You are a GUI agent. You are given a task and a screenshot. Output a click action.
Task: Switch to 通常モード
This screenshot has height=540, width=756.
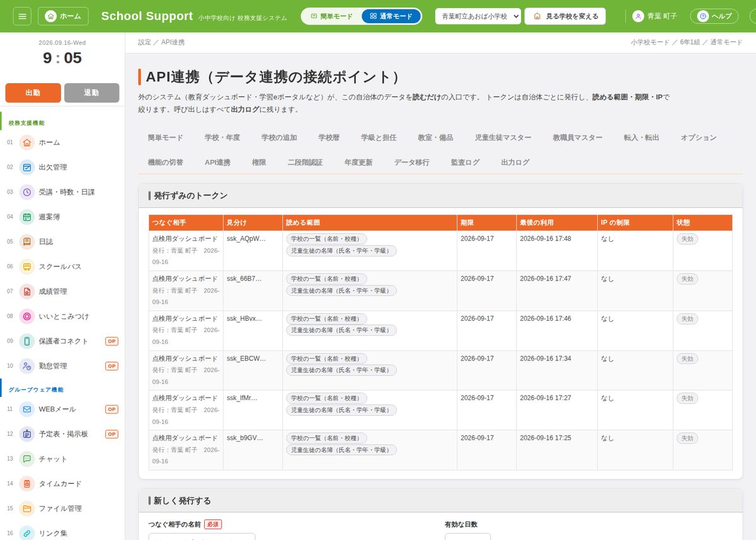391,16
